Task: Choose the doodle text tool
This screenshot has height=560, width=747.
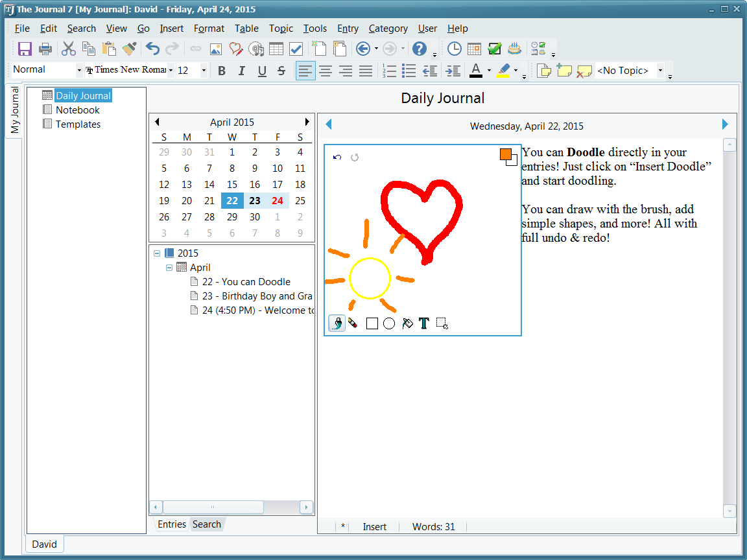Action: pyautogui.click(x=424, y=323)
